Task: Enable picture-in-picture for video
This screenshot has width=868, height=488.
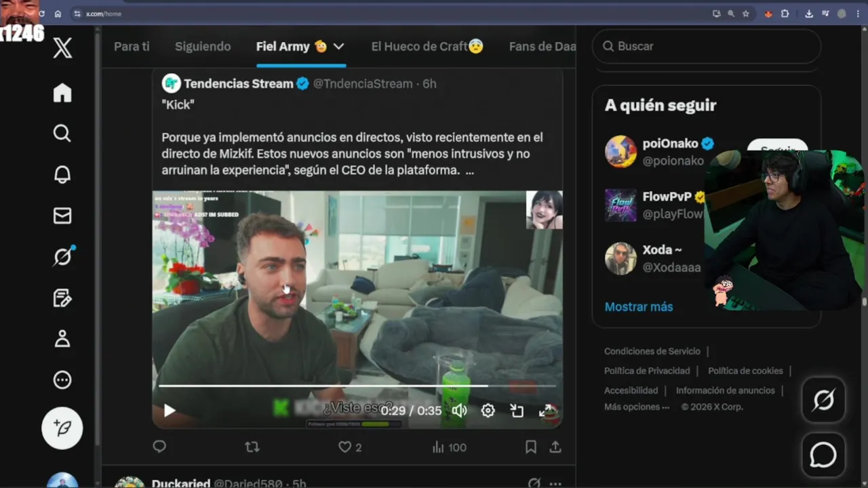Action: 517,410
